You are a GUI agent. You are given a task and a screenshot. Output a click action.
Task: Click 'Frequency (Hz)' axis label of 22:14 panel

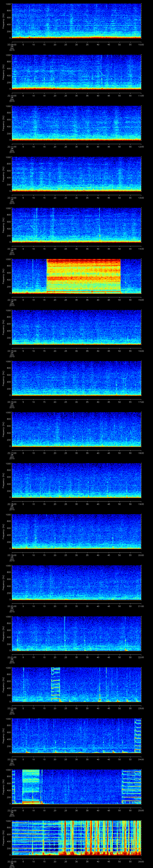tap(3, 276)
